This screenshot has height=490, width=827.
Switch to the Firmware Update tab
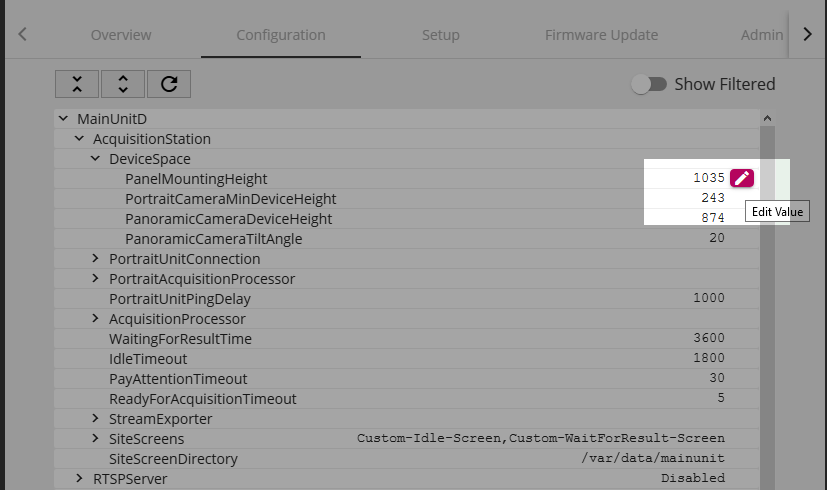(601, 35)
